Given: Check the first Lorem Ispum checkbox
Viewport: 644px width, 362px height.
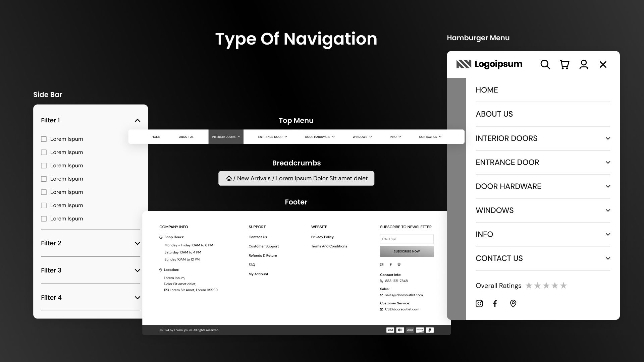Looking at the screenshot, I should [x=44, y=139].
